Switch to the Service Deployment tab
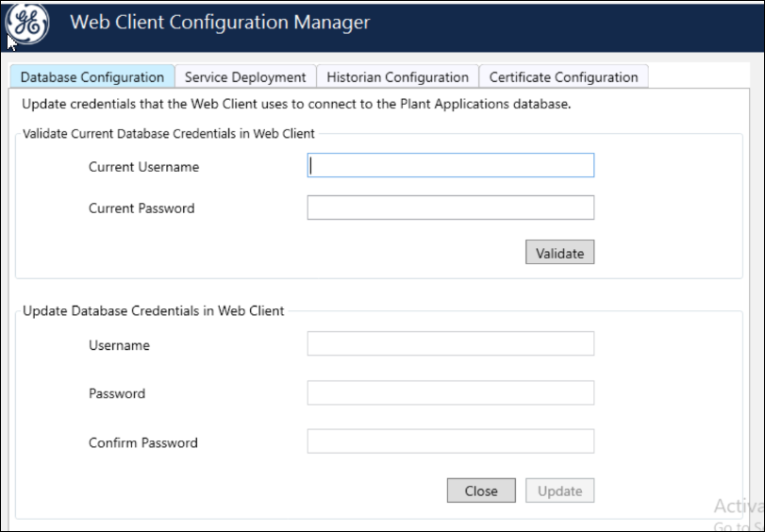765x532 pixels. 245,77
